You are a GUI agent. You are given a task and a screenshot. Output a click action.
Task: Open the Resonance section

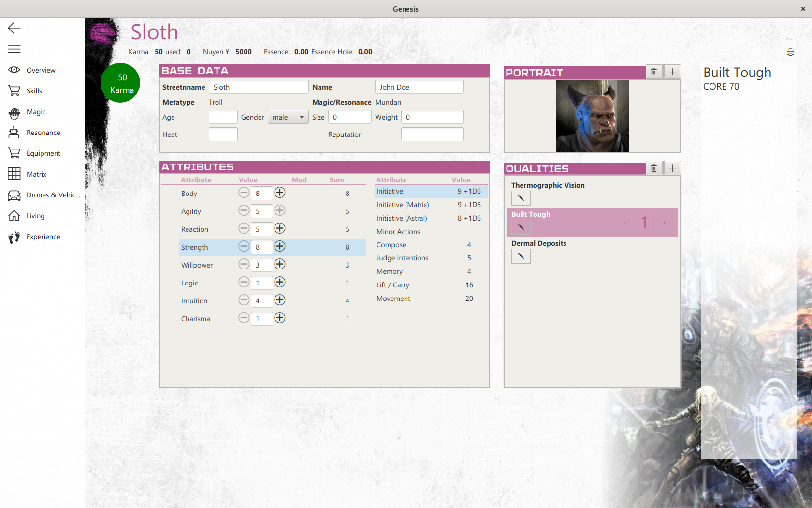click(x=43, y=132)
